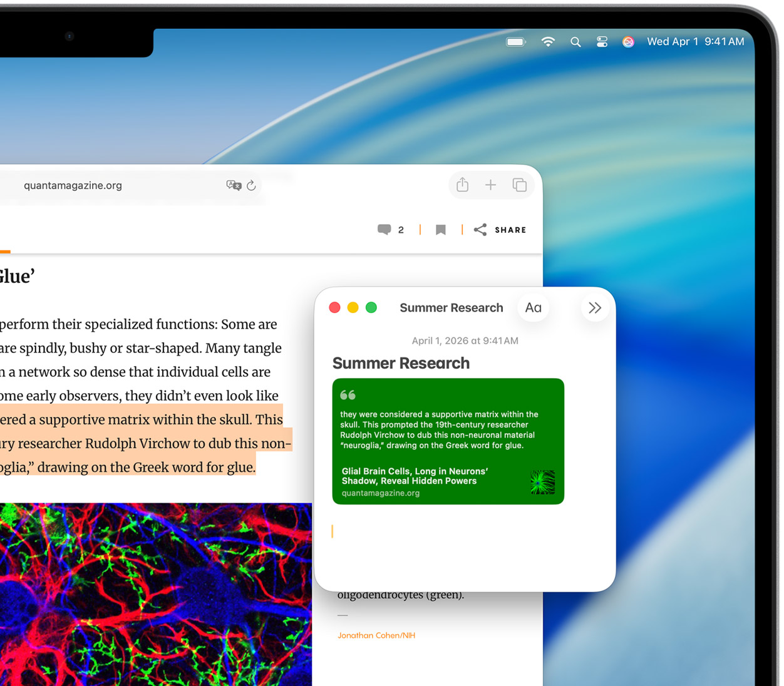
Task: Expand the Quick Note toolbar chevrons
Action: (594, 308)
